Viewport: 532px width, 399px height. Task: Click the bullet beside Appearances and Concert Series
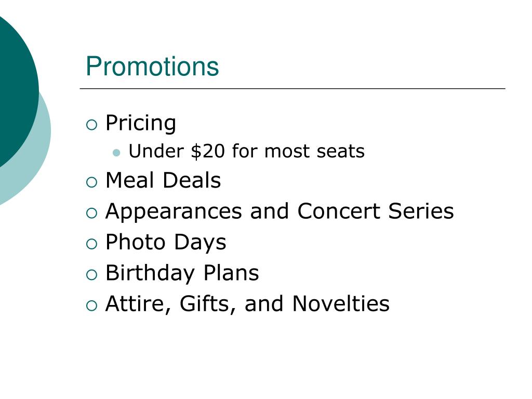point(91,213)
